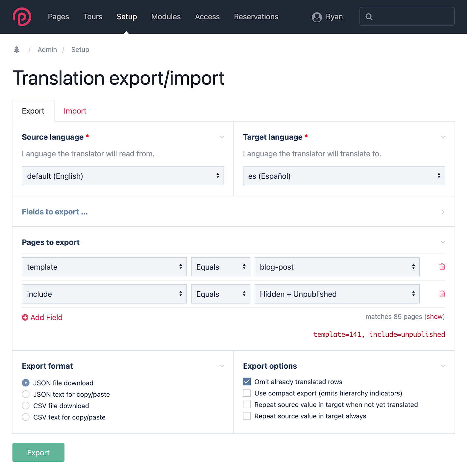Go to Setup breadcrumb link
The image size is (467, 476).
pos(80,50)
